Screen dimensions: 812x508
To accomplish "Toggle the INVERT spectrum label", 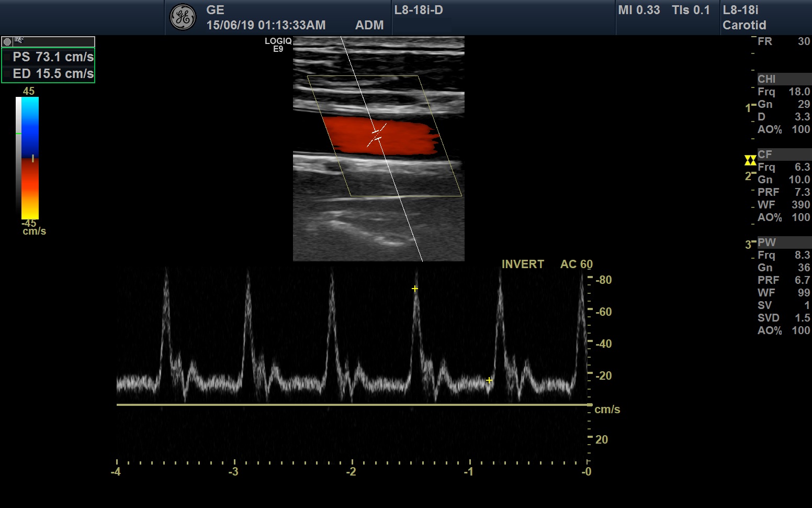I will click(x=522, y=264).
